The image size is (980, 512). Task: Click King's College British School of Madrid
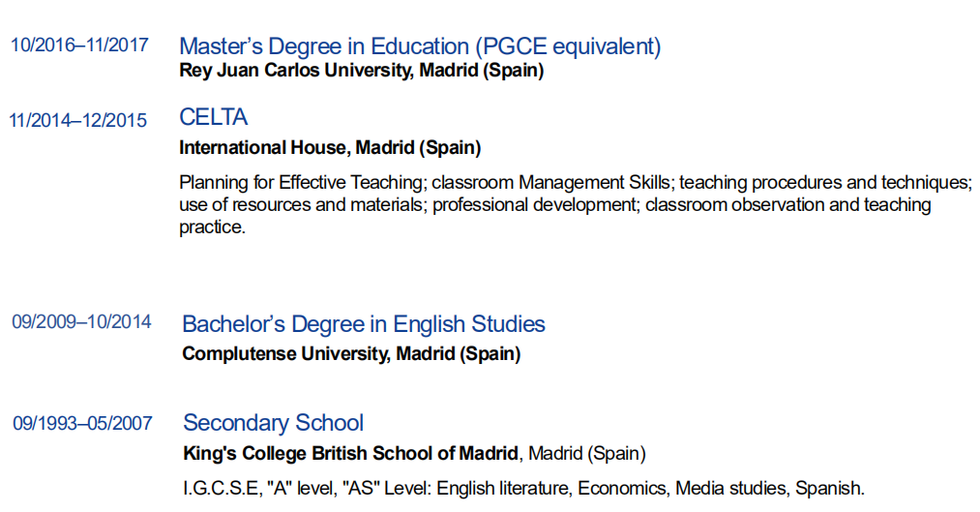coord(352,453)
